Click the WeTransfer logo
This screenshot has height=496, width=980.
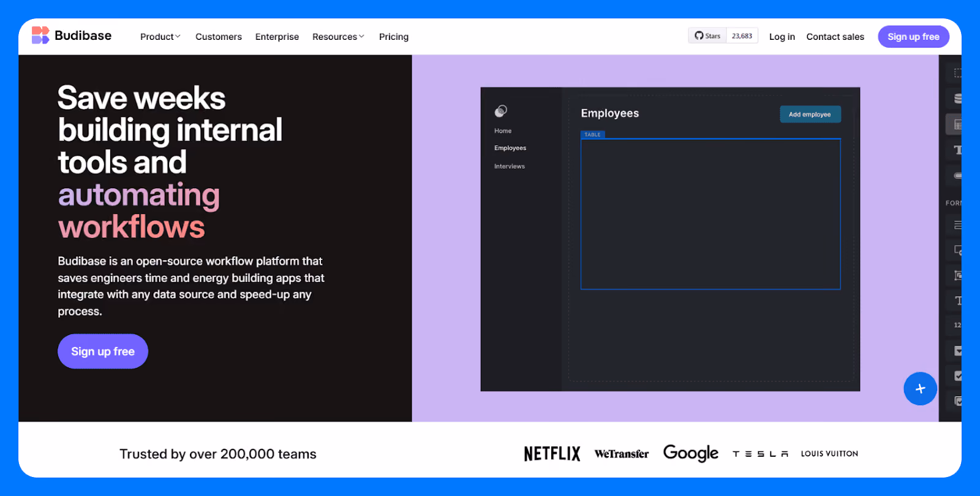click(x=621, y=454)
